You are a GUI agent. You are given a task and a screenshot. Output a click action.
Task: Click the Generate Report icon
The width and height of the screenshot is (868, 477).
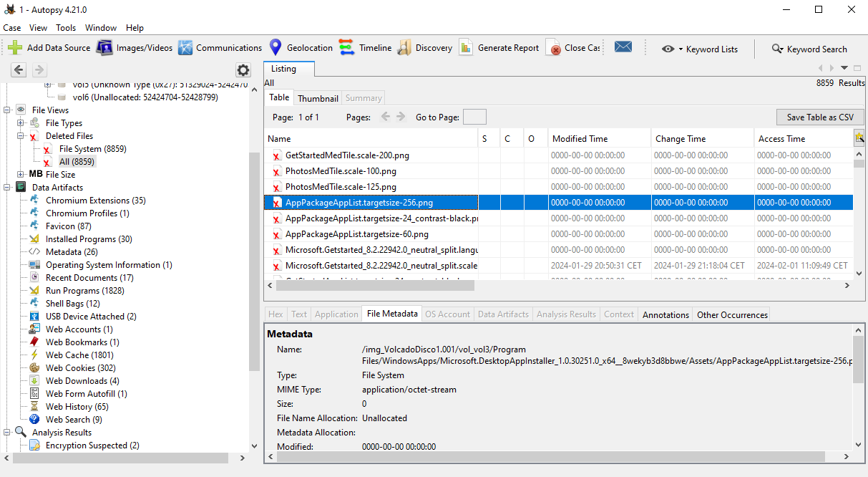[x=467, y=48]
